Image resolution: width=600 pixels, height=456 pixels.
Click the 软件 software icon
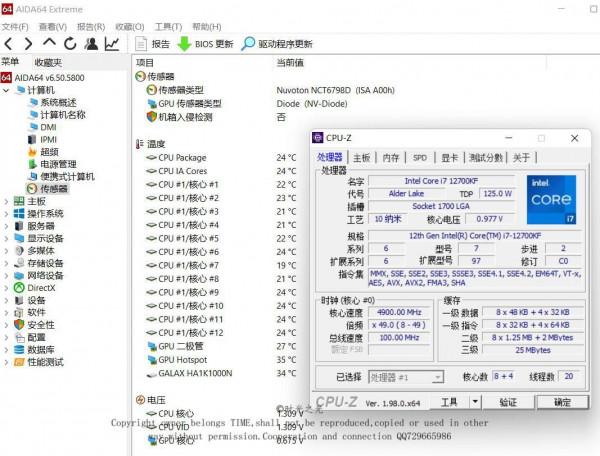tap(19, 313)
